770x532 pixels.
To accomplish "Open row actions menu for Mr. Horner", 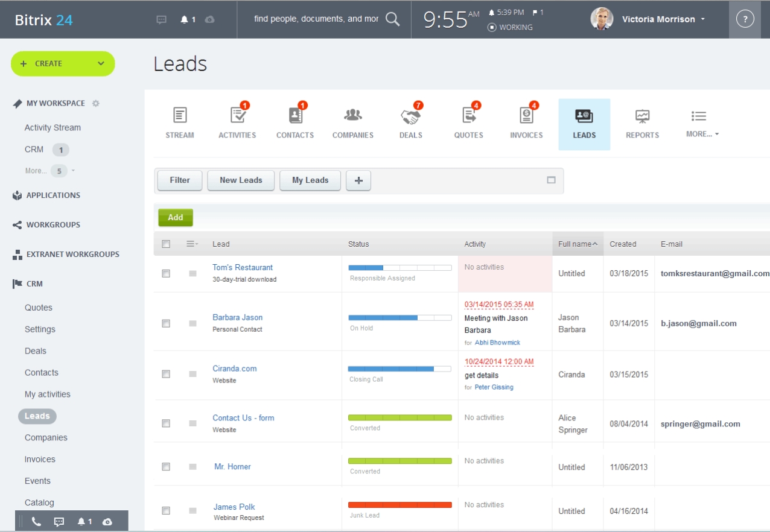I will [x=192, y=466].
